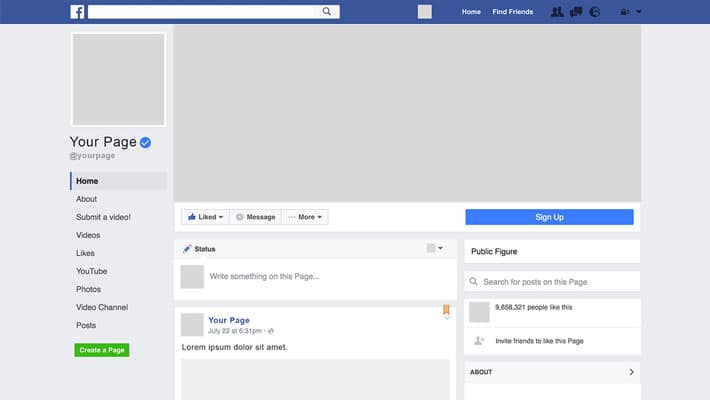Click the blue Sign Up button
This screenshot has height=400, width=710.
(549, 217)
